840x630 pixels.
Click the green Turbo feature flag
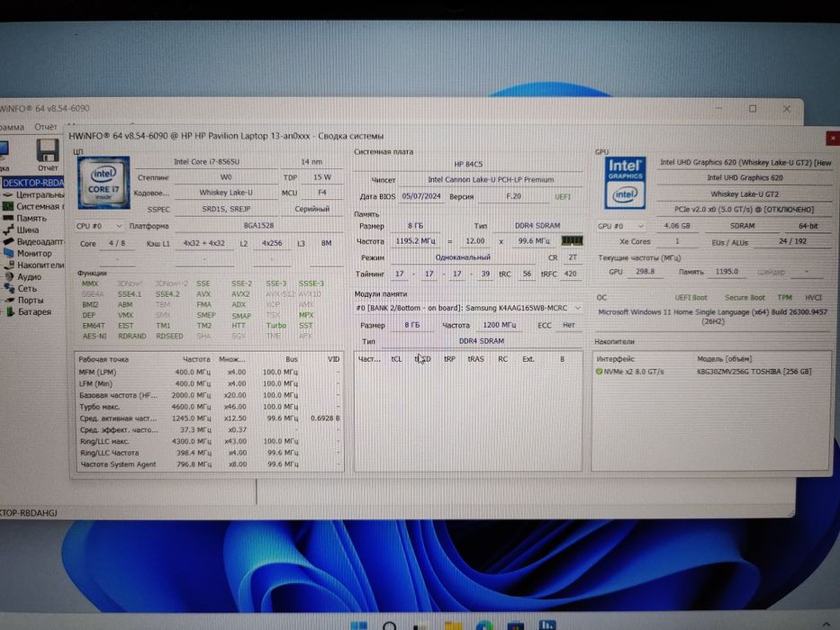276,326
